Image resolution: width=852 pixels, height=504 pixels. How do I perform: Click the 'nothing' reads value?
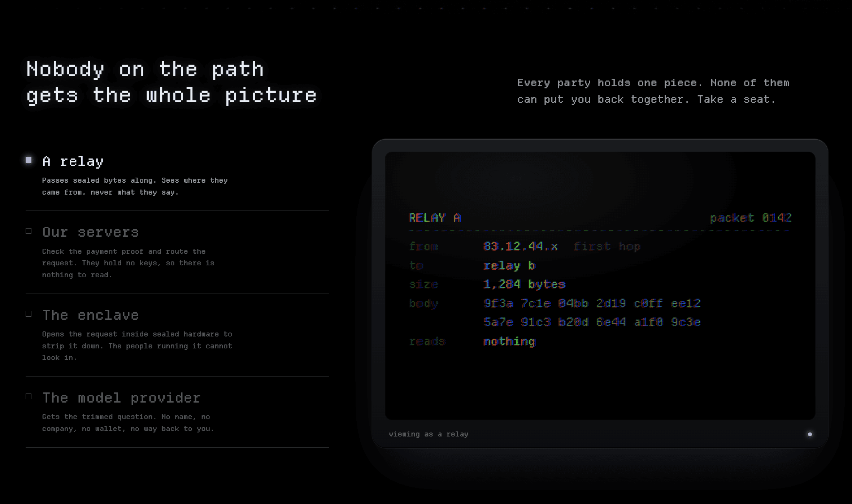tap(509, 341)
